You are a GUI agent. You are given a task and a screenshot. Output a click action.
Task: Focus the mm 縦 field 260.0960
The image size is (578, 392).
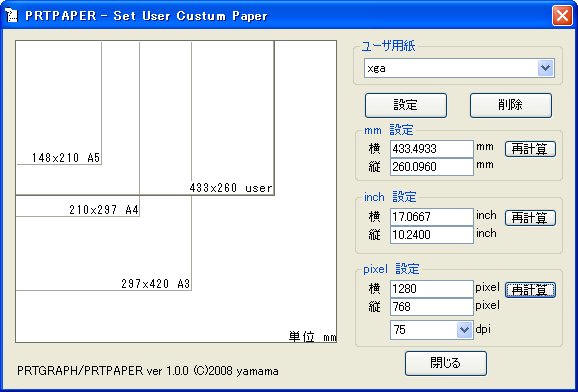tap(432, 167)
